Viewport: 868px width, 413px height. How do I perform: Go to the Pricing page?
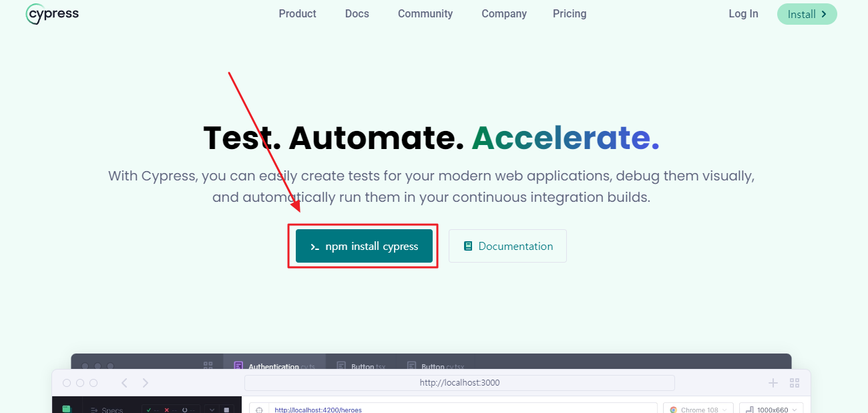[570, 13]
